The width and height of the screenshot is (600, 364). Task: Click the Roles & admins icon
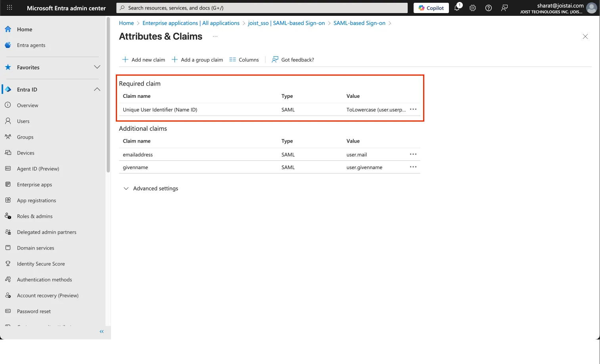coord(8,216)
